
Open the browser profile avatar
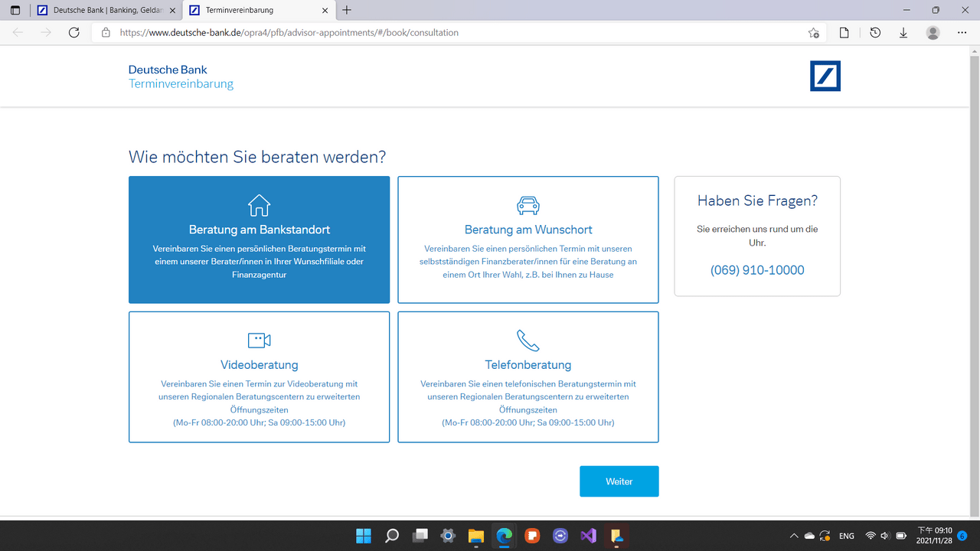(x=933, y=33)
